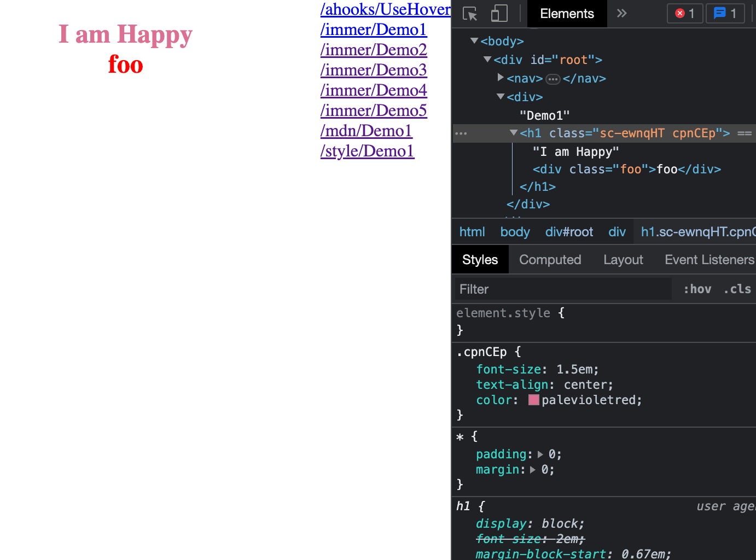Follow the /style/Demo1 link
Image resolution: width=756 pixels, height=560 pixels.
(x=367, y=151)
